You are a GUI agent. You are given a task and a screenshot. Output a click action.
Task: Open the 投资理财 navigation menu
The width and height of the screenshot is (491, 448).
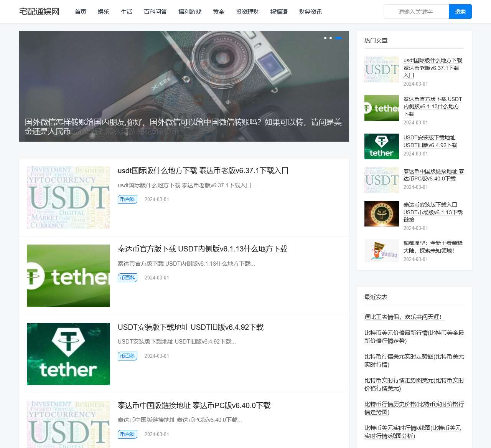coord(247,12)
